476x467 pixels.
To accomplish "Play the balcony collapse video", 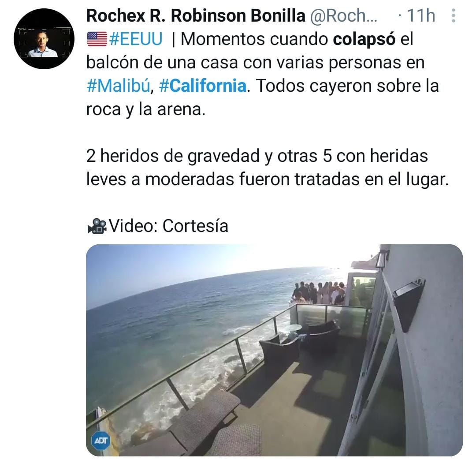I will point(274,350).
